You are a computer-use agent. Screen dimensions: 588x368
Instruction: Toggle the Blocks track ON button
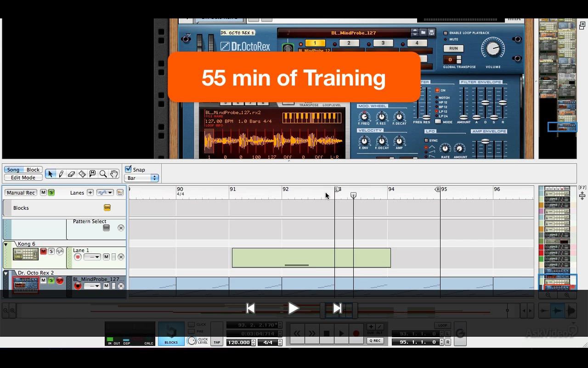(x=107, y=207)
